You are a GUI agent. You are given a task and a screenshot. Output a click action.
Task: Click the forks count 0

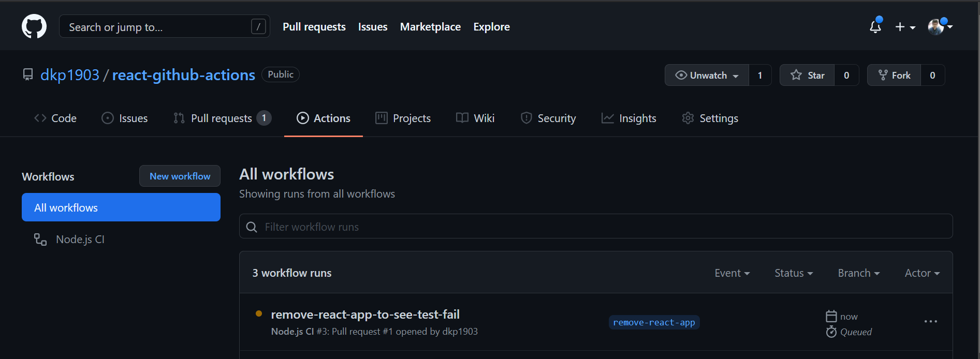(932, 75)
